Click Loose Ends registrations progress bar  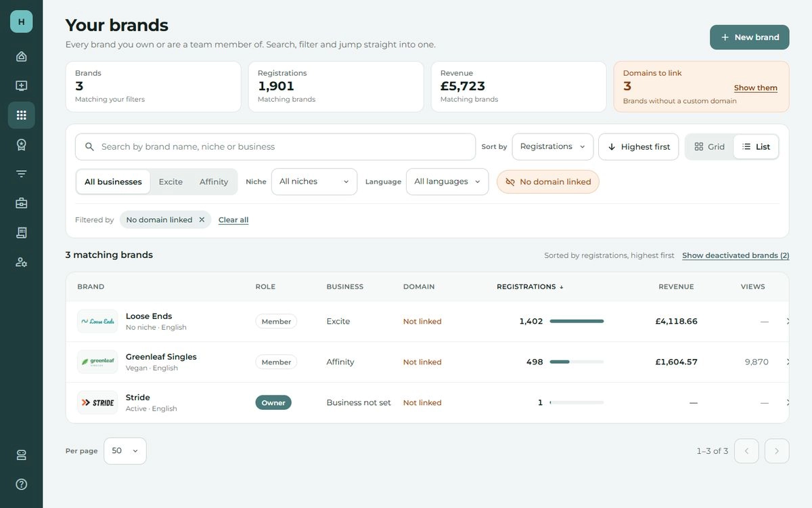[577, 322]
